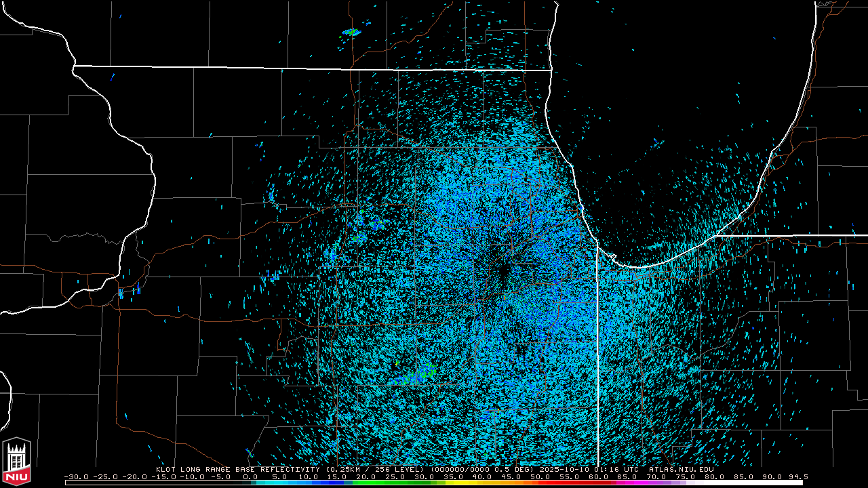Click the NIU castle logo
The image size is (868, 488).
(x=16, y=462)
